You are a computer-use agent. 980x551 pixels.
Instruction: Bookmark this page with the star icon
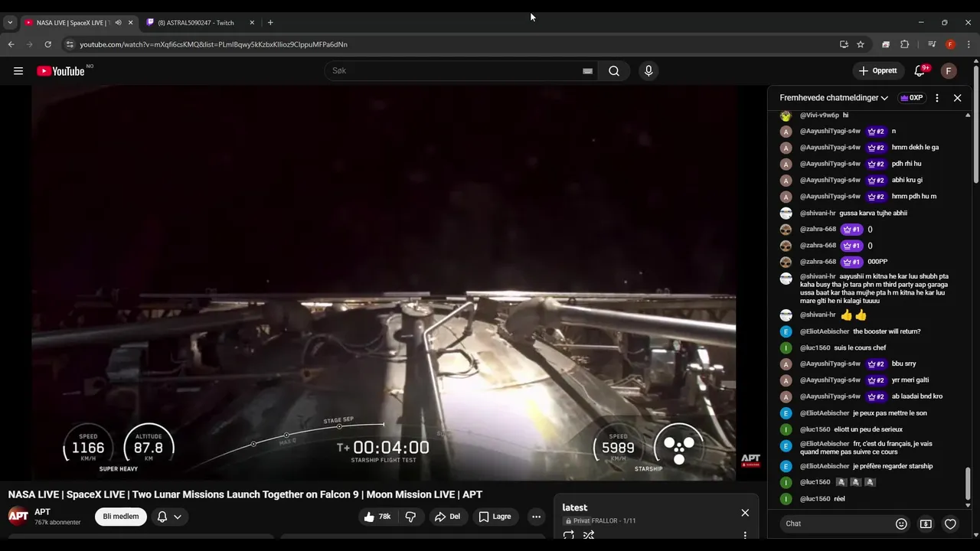(x=861, y=44)
